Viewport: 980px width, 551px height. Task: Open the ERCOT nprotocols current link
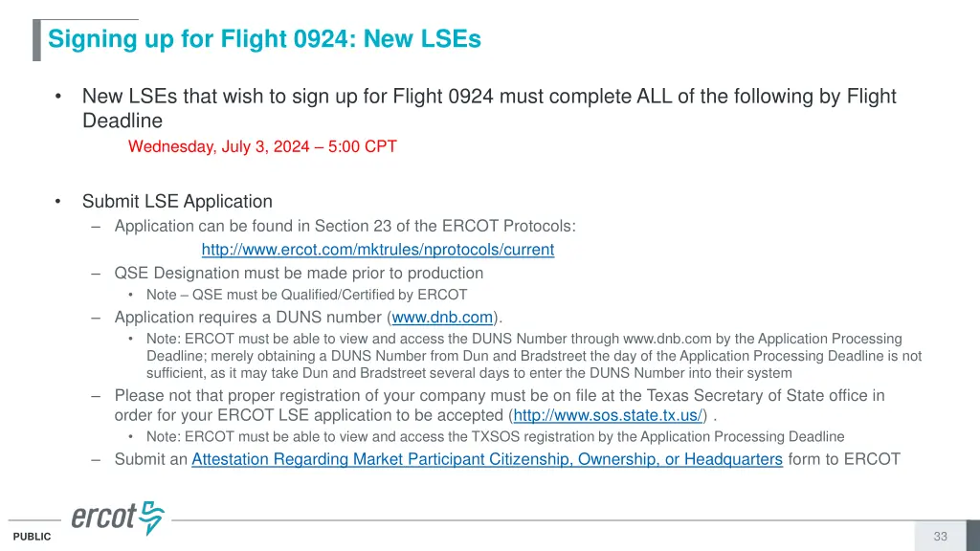coord(377,250)
